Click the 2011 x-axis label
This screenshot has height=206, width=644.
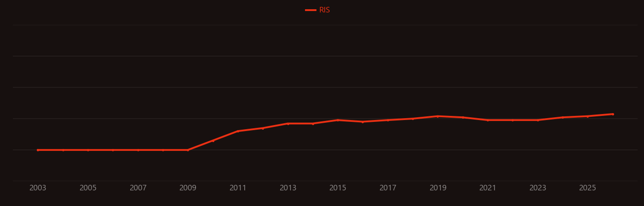pos(238,188)
